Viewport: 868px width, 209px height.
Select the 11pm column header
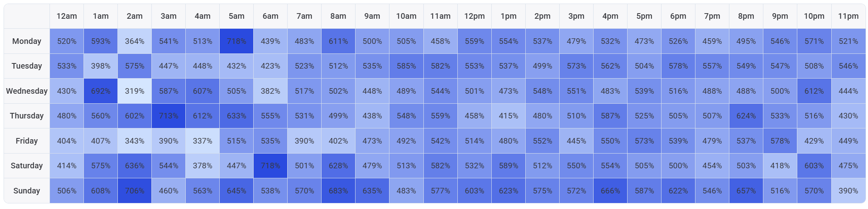click(x=848, y=16)
